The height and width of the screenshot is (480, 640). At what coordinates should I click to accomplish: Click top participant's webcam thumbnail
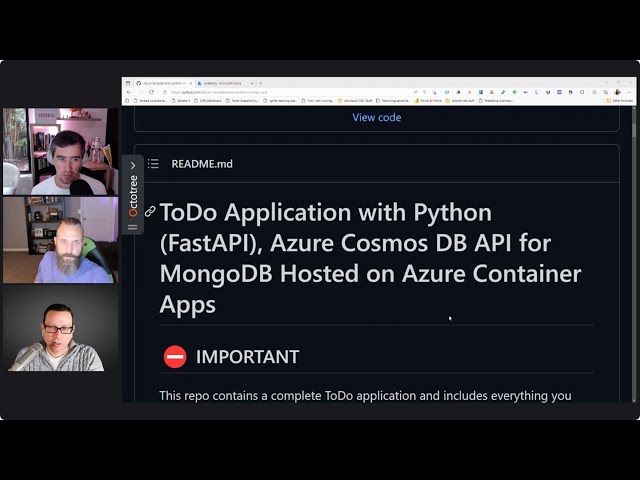60,151
